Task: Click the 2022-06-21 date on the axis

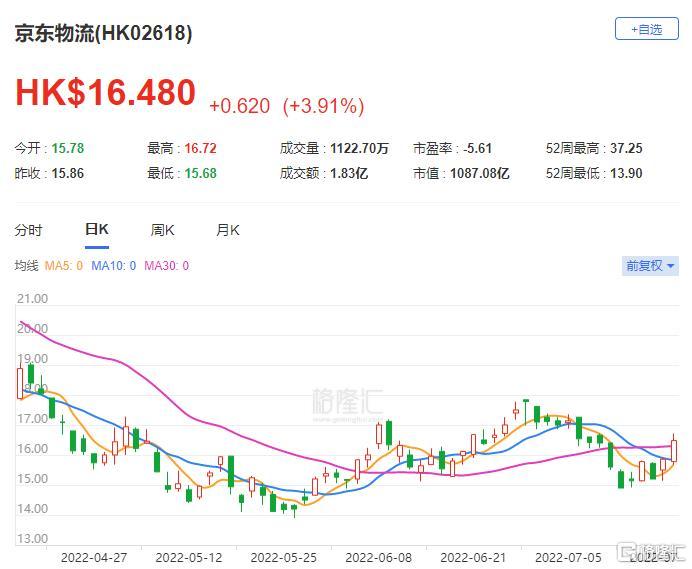Action: point(473,558)
